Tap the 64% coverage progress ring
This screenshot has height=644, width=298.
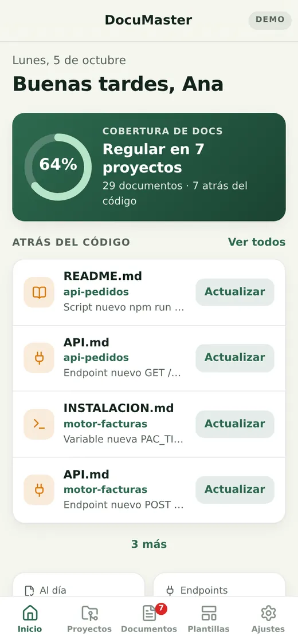coord(58,167)
